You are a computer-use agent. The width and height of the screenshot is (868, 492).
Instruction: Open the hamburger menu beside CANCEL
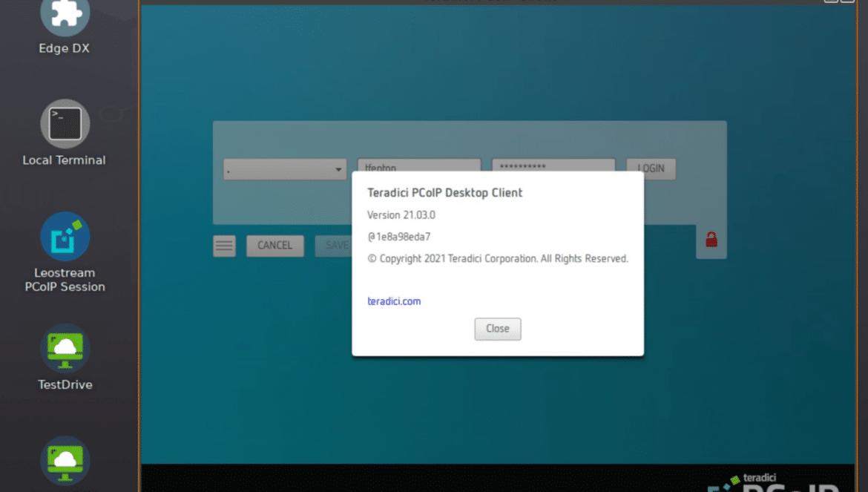click(224, 246)
